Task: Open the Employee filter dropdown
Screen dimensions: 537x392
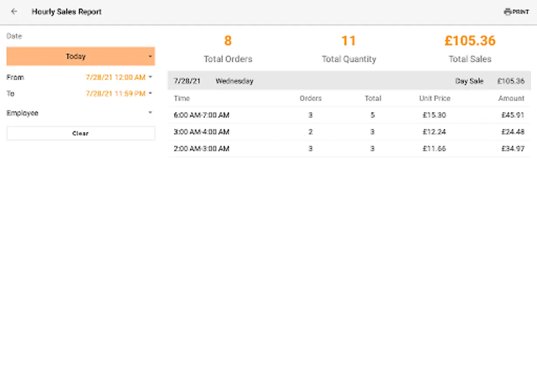Action: click(81, 113)
